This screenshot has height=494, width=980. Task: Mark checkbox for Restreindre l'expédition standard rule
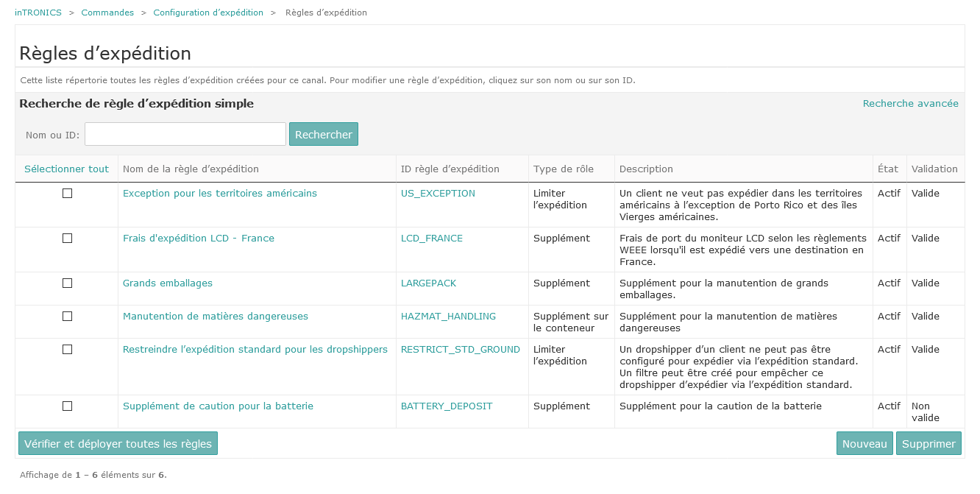[x=67, y=350]
